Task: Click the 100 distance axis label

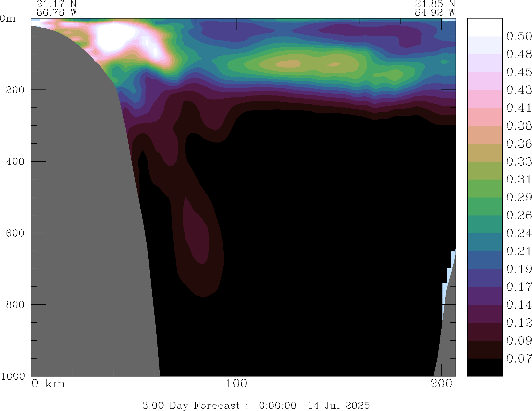Action: point(236,384)
